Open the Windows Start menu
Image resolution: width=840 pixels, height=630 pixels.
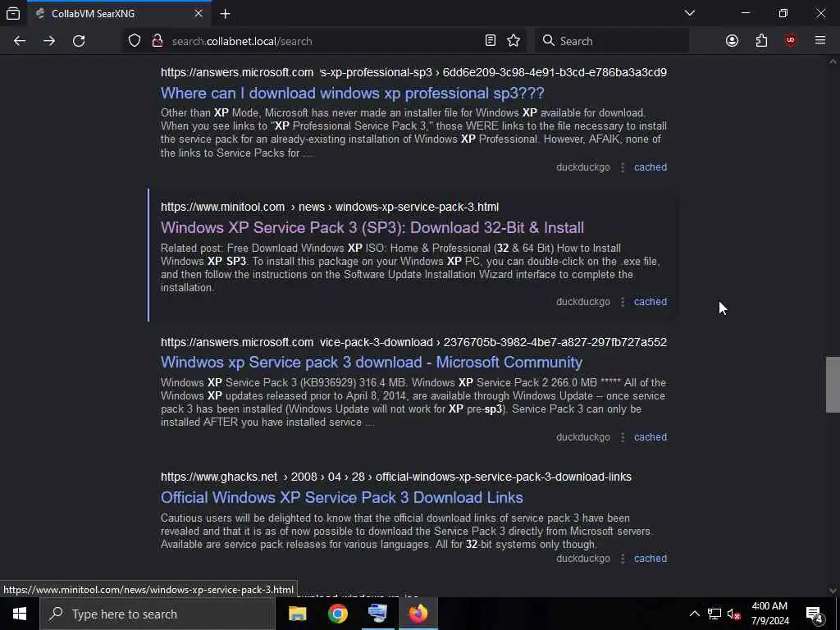pos(20,614)
